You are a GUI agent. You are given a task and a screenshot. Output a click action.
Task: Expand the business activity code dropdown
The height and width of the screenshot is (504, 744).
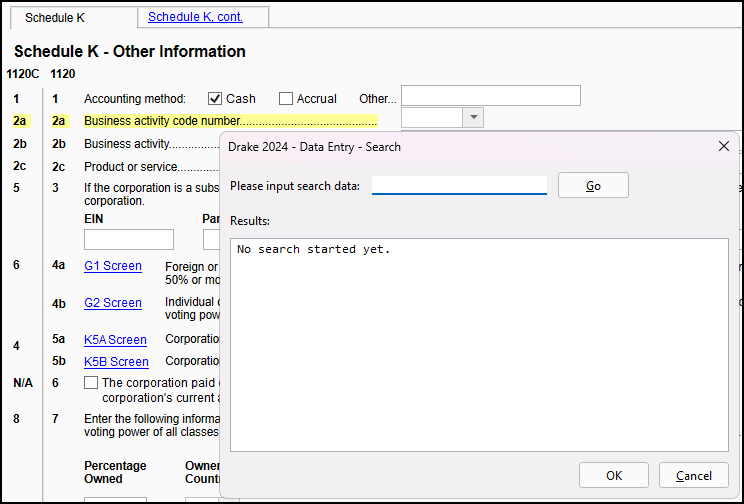[473, 118]
